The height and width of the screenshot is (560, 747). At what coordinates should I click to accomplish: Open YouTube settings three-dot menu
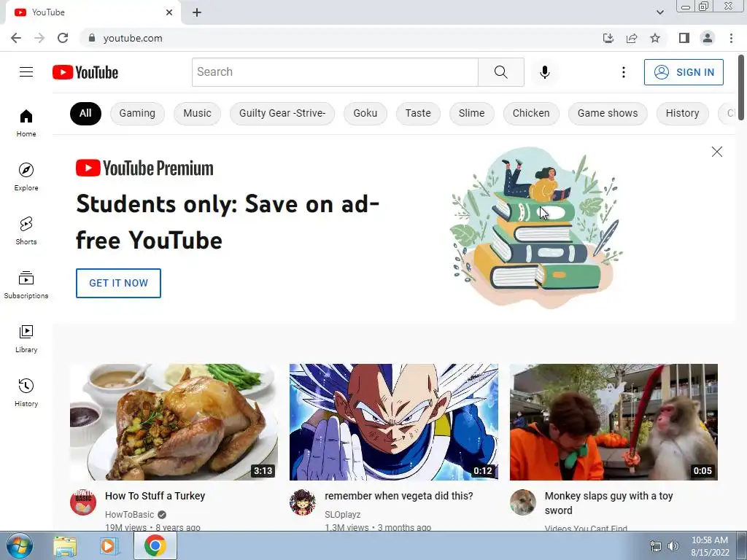tap(623, 72)
